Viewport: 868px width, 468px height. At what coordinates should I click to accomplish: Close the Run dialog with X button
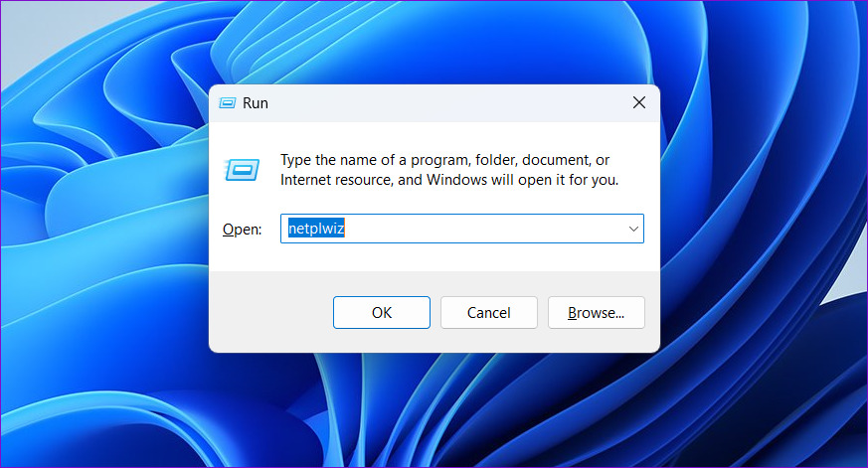[x=639, y=102]
